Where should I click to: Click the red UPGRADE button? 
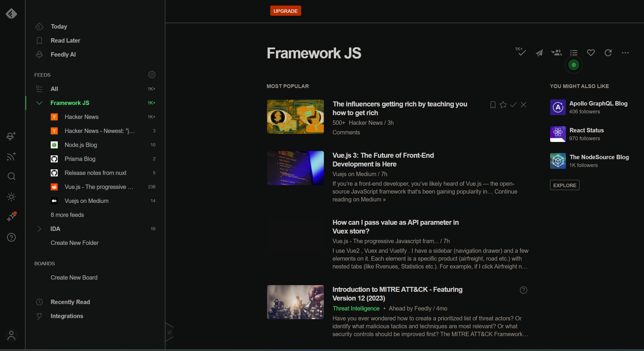285,11
